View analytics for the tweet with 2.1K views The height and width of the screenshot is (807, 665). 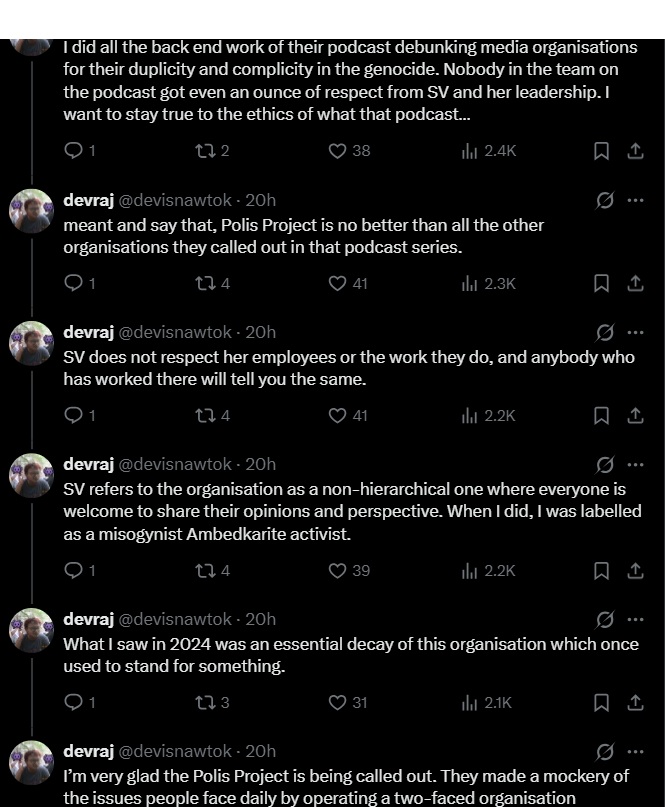(x=486, y=703)
